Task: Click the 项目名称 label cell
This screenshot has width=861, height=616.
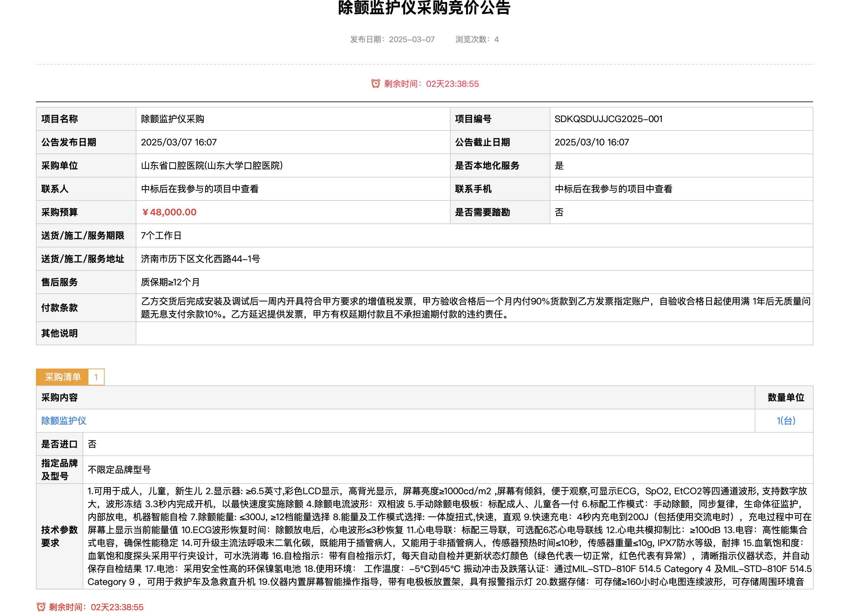Action: [86, 119]
